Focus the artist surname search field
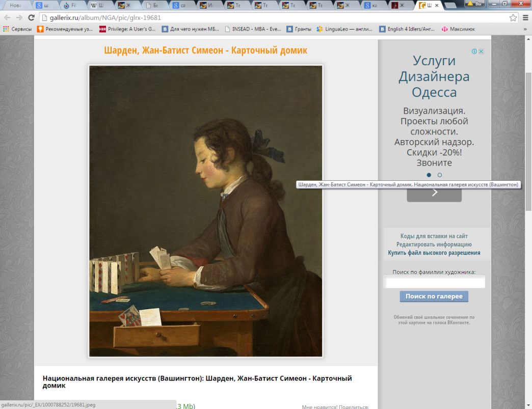532x409 pixels. tap(434, 282)
